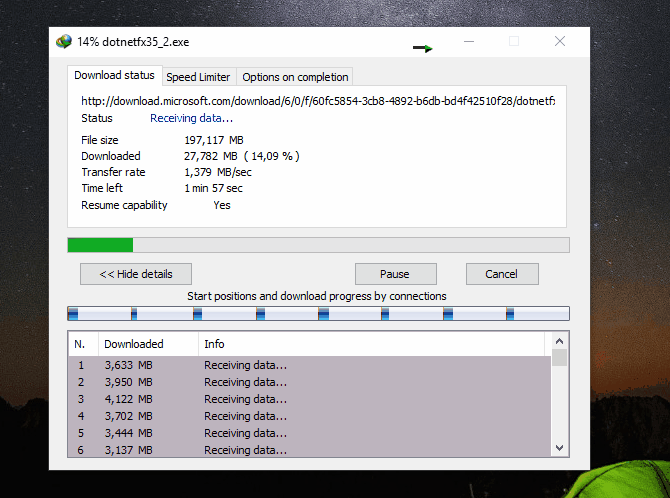This screenshot has height=498, width=670.
Task: Select connection row 2 with 3,950 MB
Action: click(x=309, y=382)
